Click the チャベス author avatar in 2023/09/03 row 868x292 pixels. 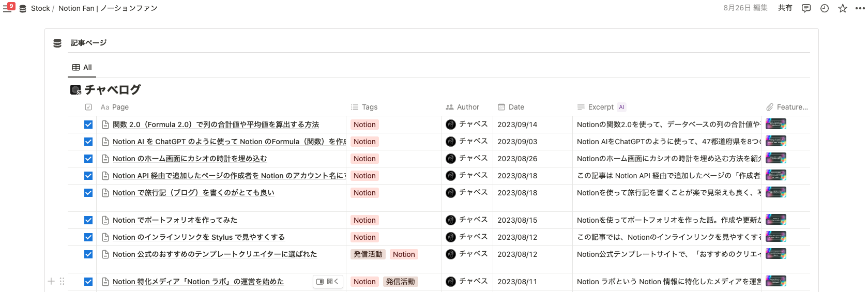point(451,142)
